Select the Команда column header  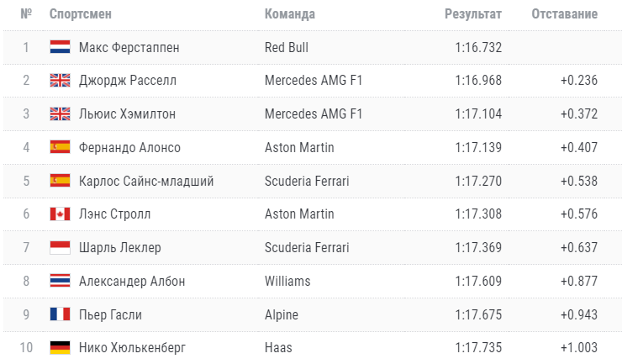click(x=290, y=14)
